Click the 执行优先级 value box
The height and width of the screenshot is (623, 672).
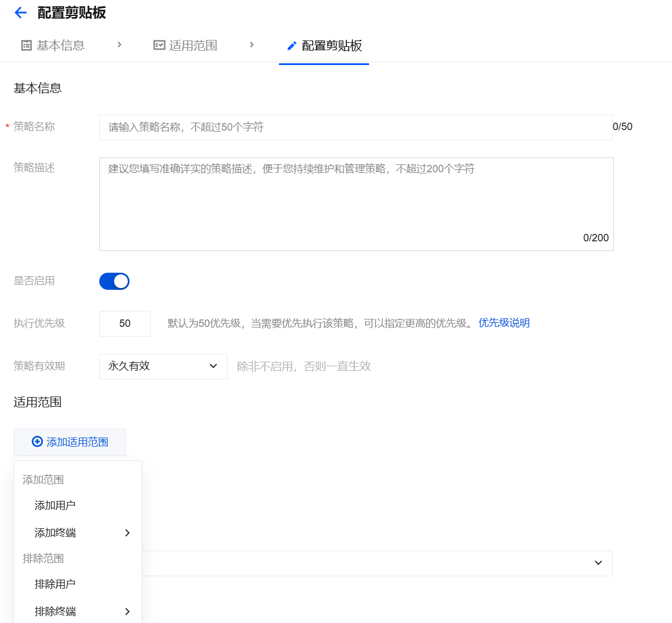point(125,323)
